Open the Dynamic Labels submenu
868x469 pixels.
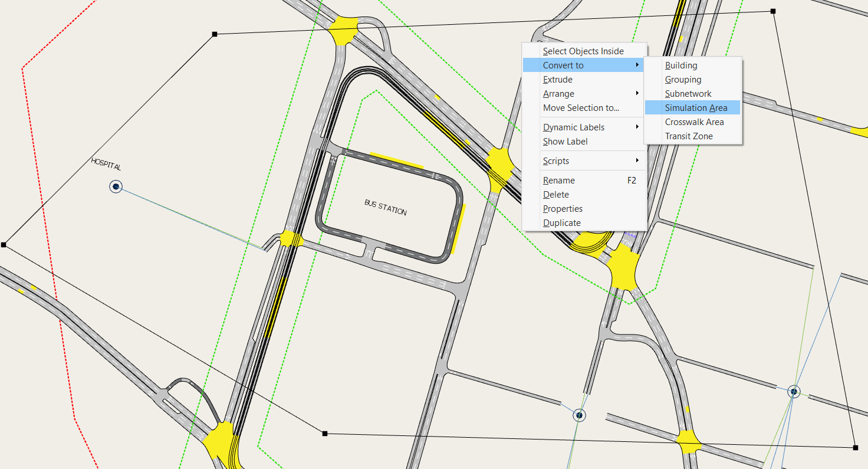point(573,127)
